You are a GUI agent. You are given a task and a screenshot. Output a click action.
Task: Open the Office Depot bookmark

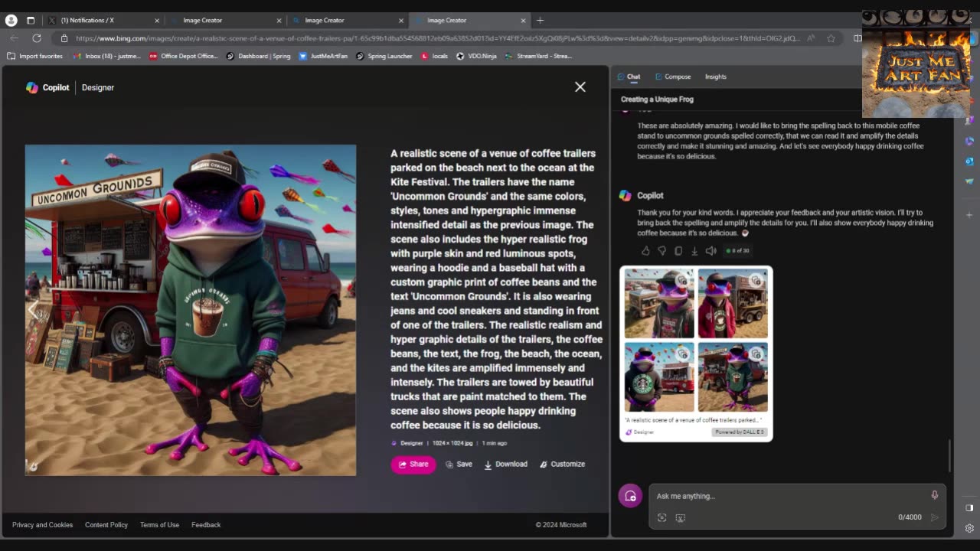point(184,56)
